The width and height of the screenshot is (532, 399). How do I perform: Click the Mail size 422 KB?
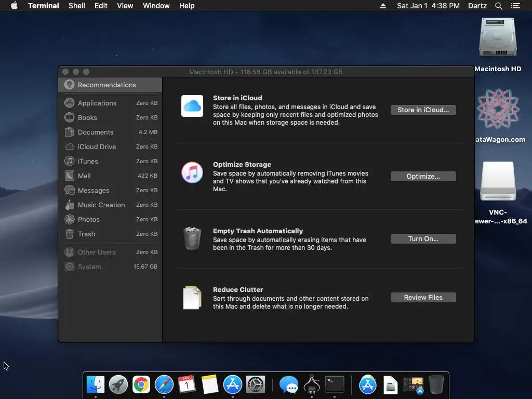tap(148, 176)
